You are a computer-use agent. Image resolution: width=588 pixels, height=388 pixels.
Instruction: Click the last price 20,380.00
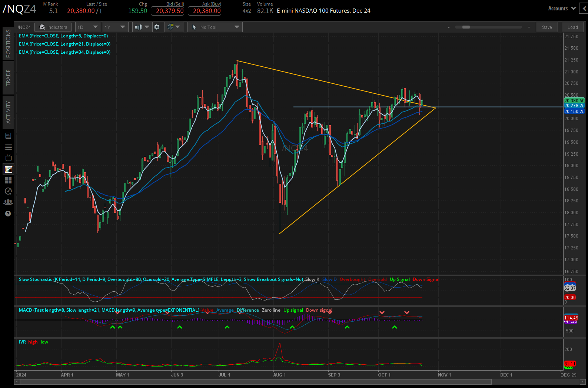point(81,11)
